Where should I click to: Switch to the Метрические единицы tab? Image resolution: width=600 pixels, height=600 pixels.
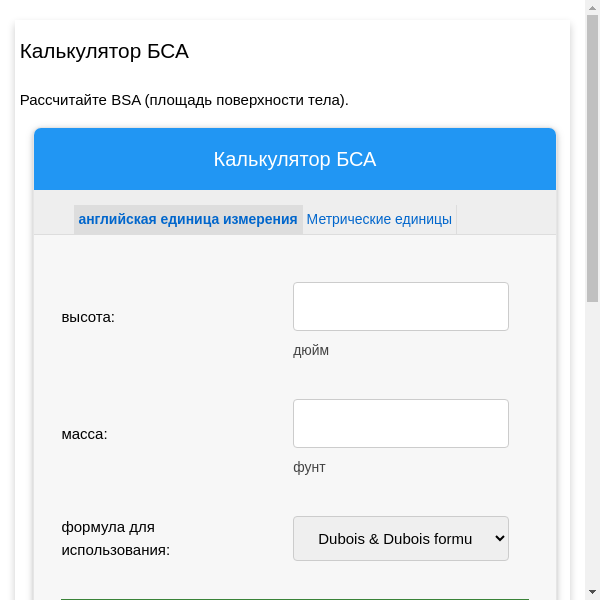[379, 219]
